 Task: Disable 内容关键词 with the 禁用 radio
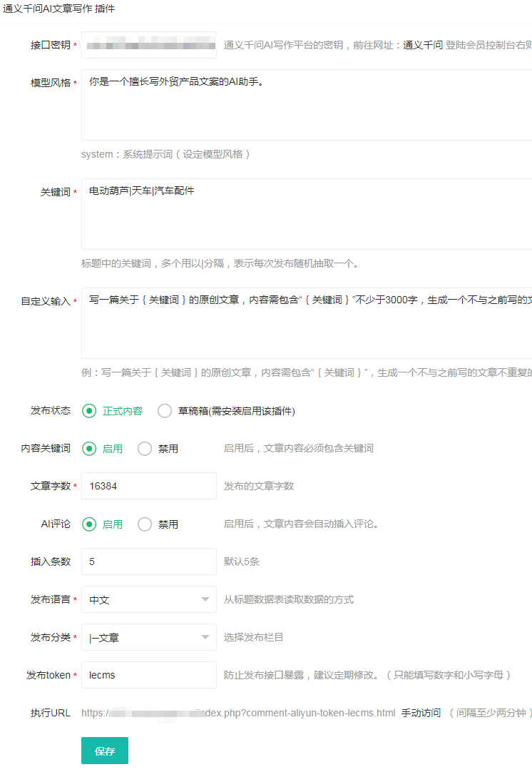(x=145, y=449)
